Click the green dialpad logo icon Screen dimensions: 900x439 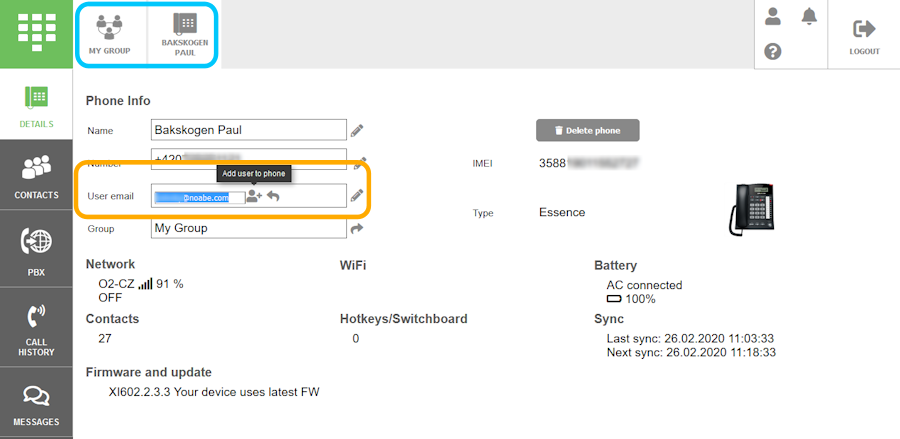[x=36, y=34]
